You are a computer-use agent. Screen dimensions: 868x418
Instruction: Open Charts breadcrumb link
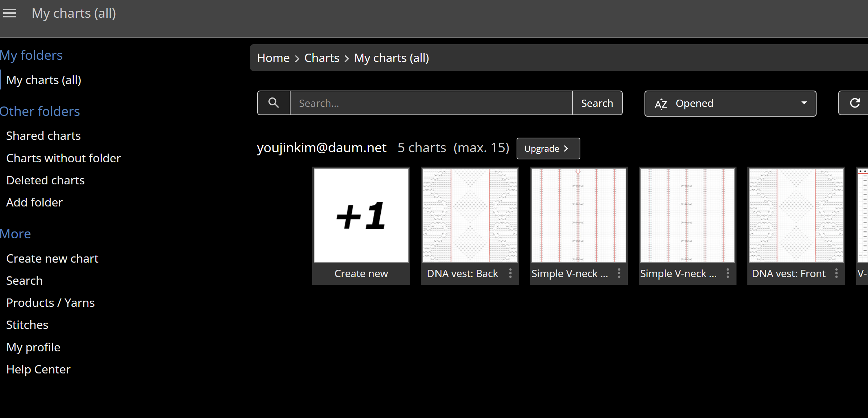(x=322, y=58)
